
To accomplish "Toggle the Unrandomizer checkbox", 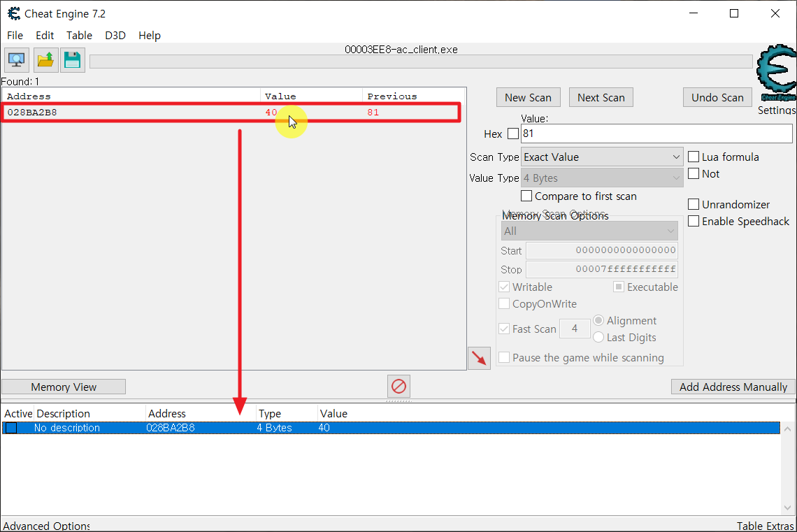I will tap(694, 204).
